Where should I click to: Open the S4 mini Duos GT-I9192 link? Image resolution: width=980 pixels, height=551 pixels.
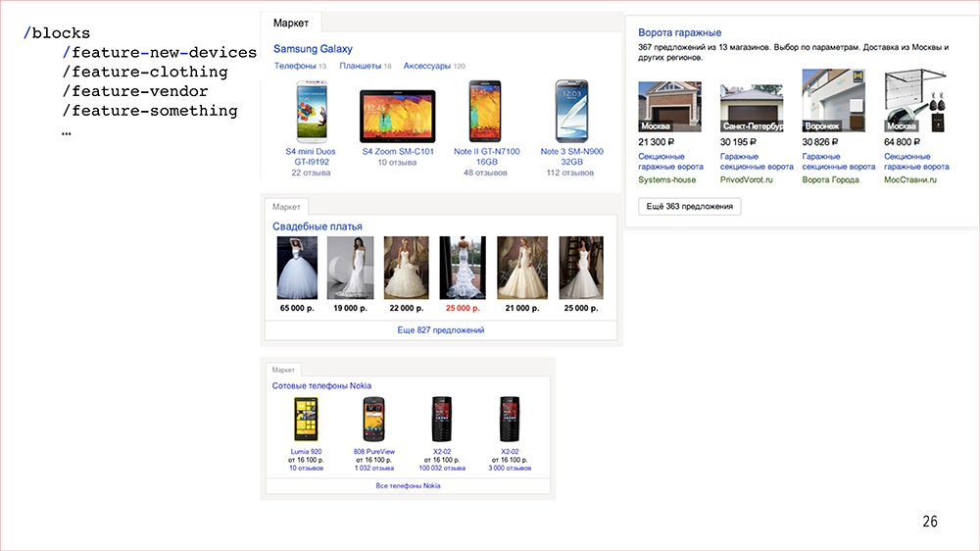pos(311,156)
